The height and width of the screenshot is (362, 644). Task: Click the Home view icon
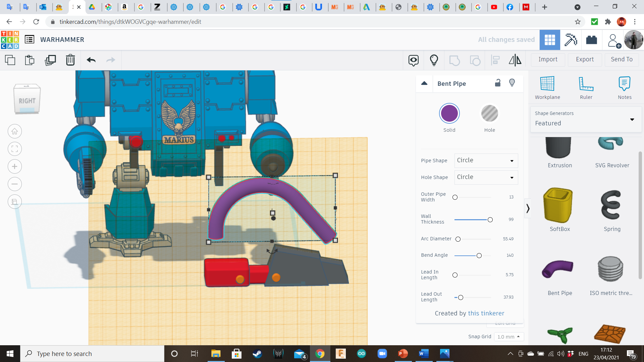click(15, 131)
